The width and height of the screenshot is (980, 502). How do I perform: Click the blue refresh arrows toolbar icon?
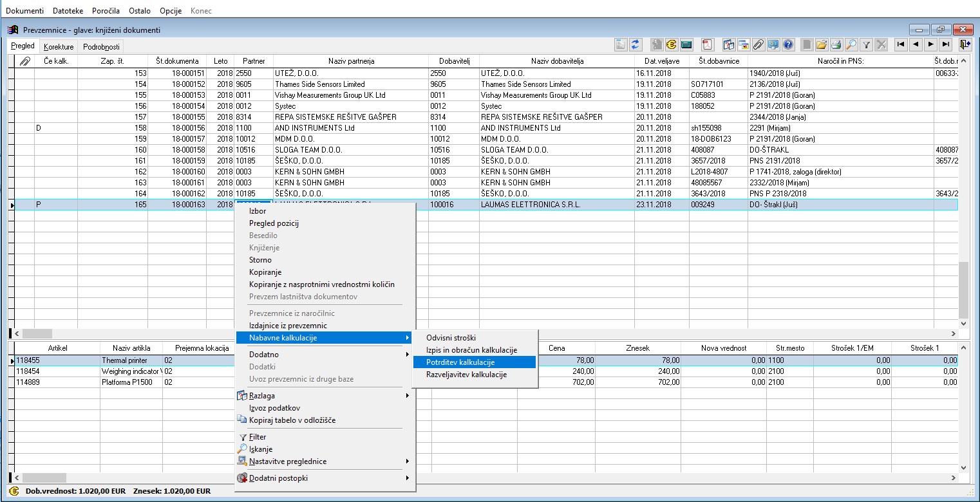pyautogui.click(x=636, y=45)
